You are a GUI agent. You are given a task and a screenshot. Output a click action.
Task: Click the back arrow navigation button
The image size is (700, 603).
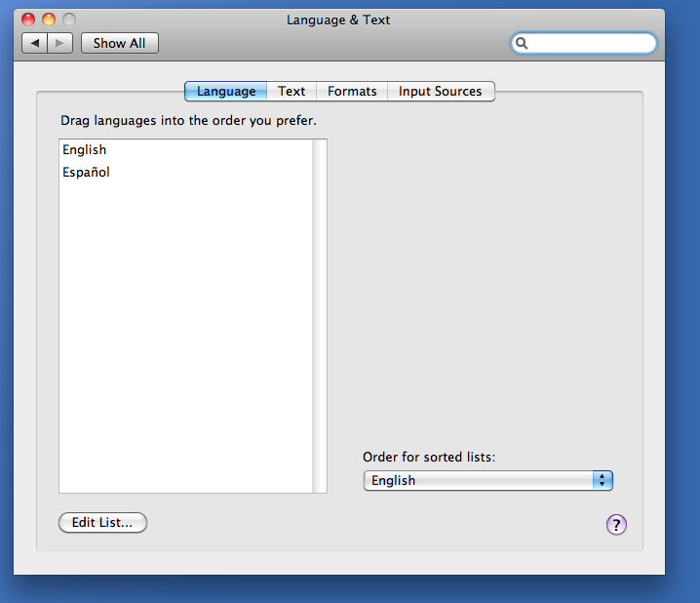[35, 43]
